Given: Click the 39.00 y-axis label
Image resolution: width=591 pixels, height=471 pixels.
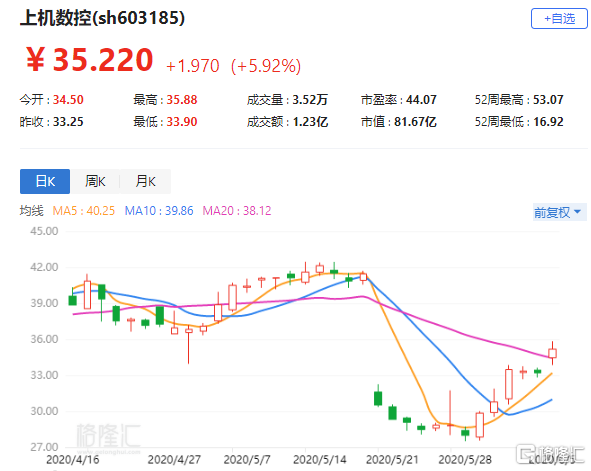Looking at the screenshot, I should [x=44, y=303].
